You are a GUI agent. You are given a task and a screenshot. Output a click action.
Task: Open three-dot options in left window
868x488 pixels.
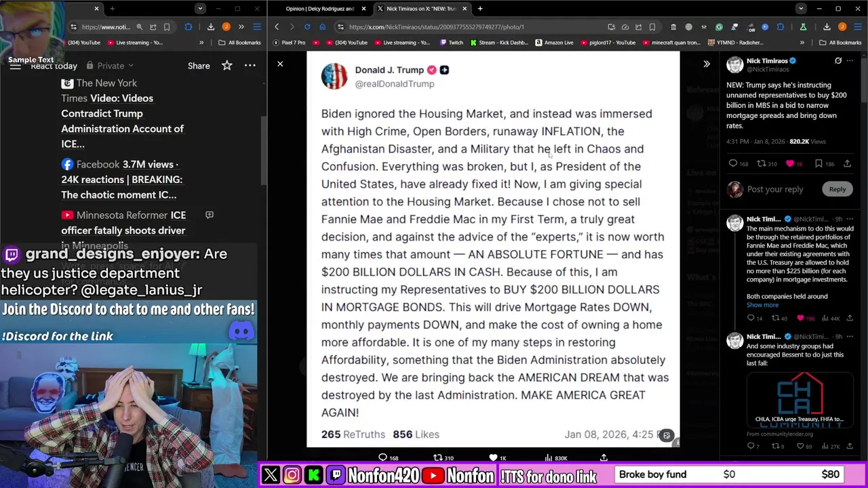pos(250,66)
